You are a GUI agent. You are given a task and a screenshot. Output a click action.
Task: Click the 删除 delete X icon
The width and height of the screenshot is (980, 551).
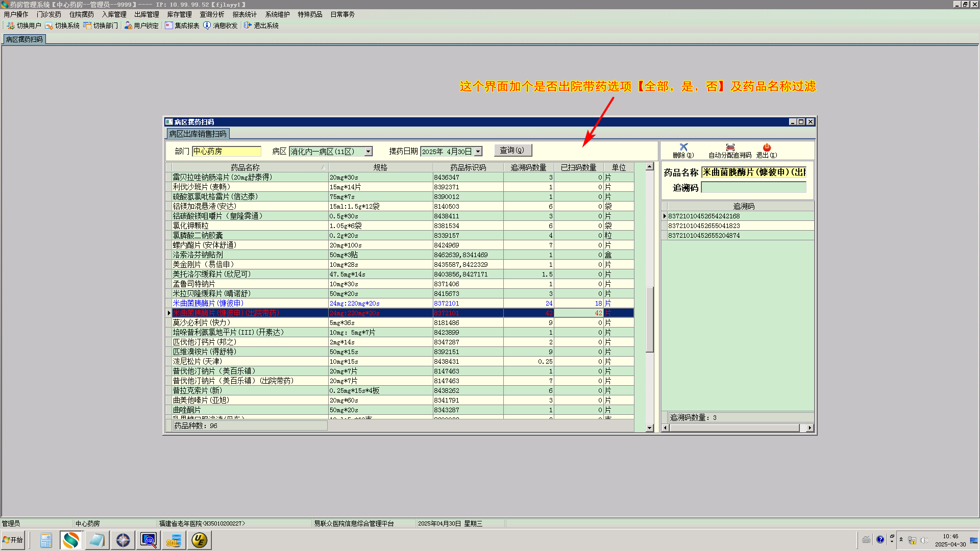683,147
